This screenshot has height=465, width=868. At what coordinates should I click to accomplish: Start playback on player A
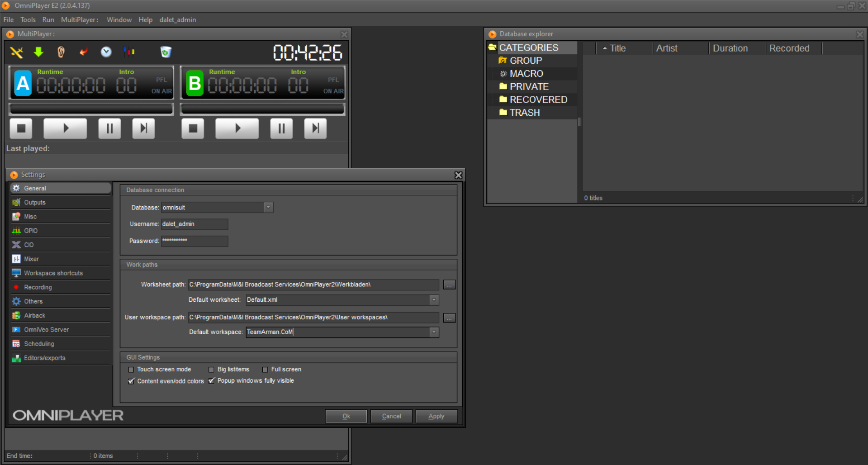(x=65, y=128)
